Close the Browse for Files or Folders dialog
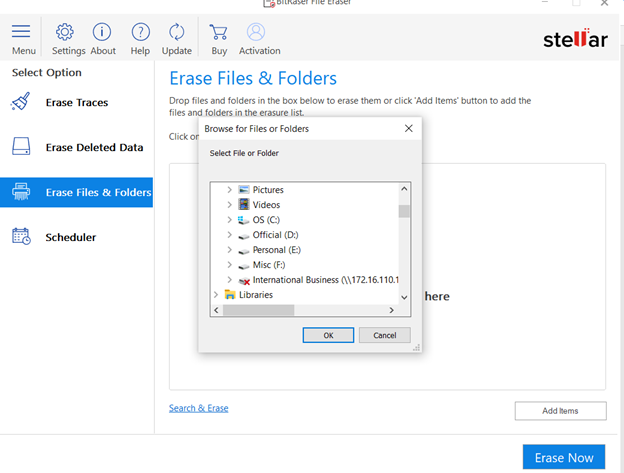Viewport: 624px width, 473px height. [409, 128]
